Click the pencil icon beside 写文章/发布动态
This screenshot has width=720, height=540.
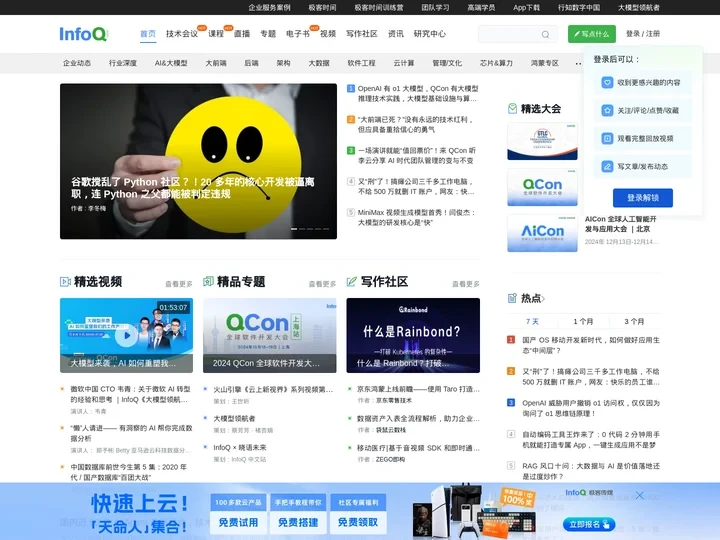[x=607, y=167]
